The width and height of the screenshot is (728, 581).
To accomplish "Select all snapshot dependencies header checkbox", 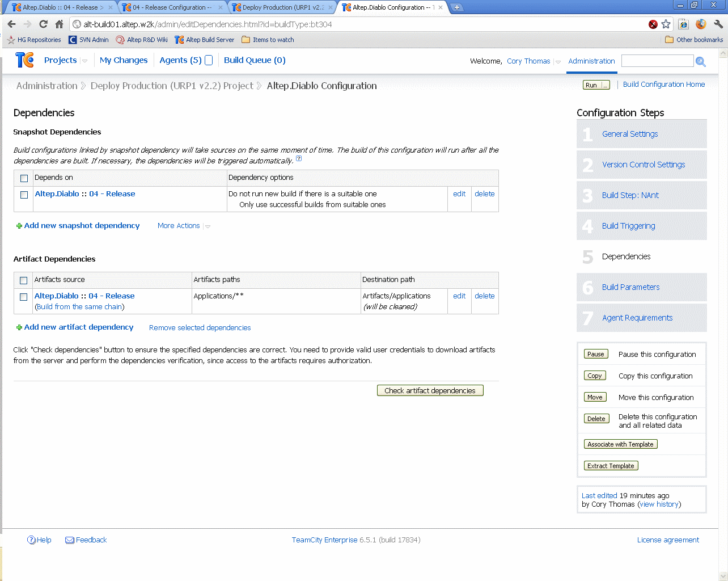I will click(24, 178).
